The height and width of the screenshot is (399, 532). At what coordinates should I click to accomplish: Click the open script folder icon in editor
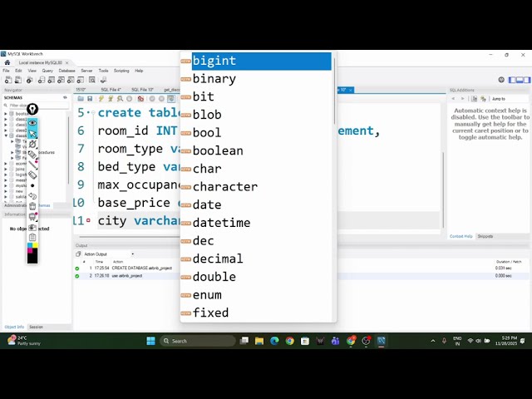click(81, 99)
